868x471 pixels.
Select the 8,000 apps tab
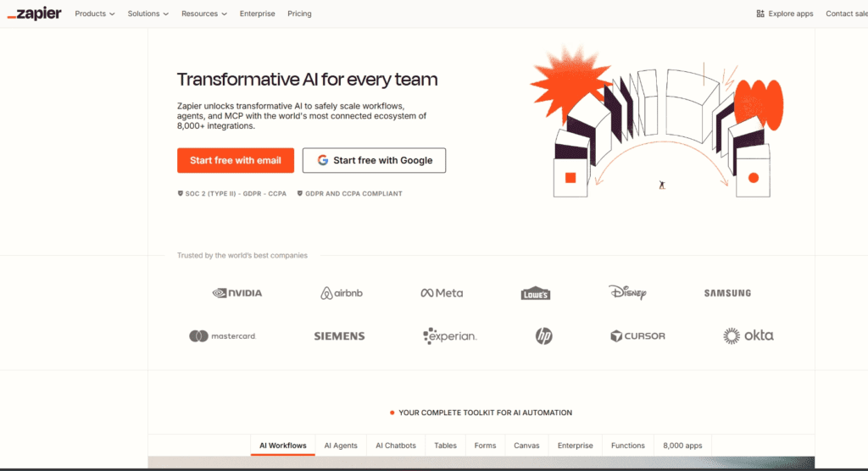pos(682,446)
